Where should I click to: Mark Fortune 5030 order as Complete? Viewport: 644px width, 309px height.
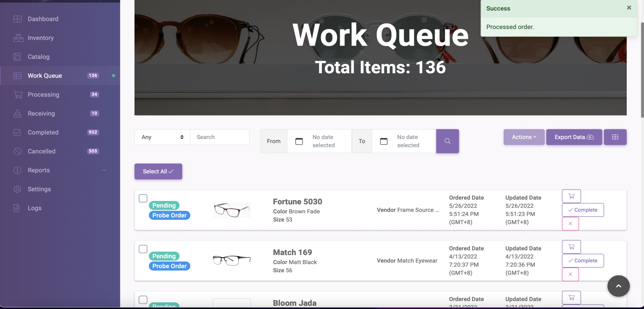pos(583,210)
